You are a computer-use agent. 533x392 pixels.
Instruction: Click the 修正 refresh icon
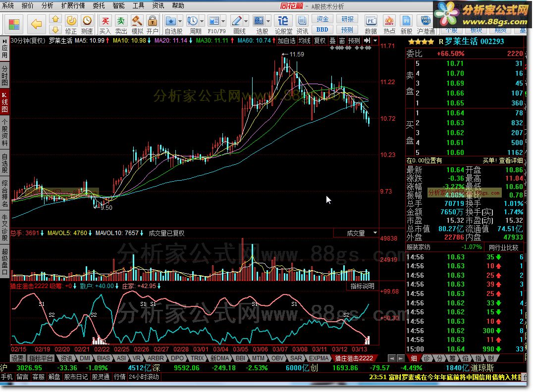tap(71, 21)
